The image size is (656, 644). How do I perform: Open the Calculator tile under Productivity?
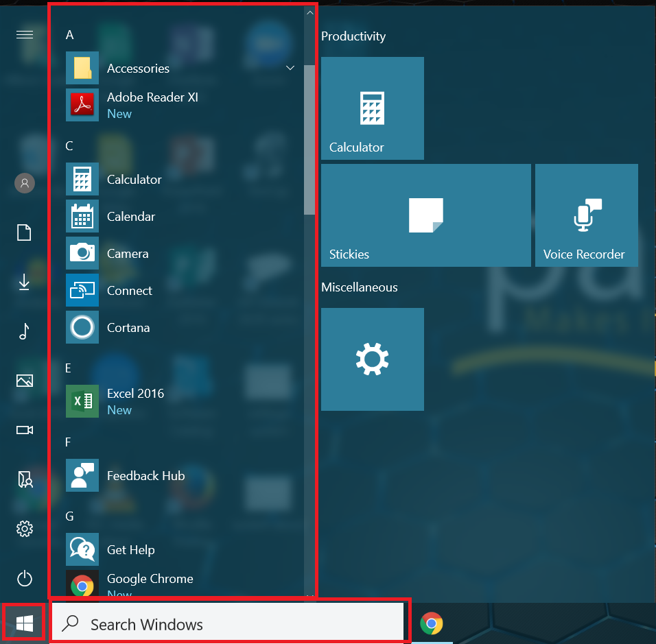pos(373,108)
